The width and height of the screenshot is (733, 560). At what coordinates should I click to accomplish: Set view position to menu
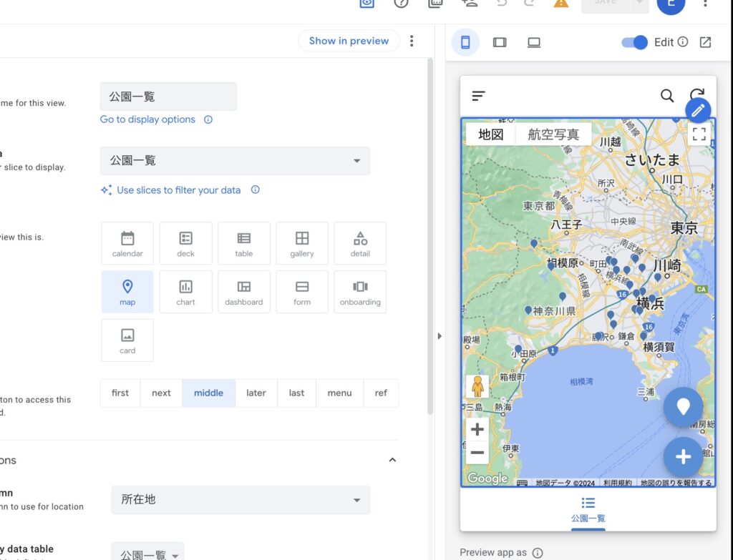pyautogui.click(x=339, y=393)
